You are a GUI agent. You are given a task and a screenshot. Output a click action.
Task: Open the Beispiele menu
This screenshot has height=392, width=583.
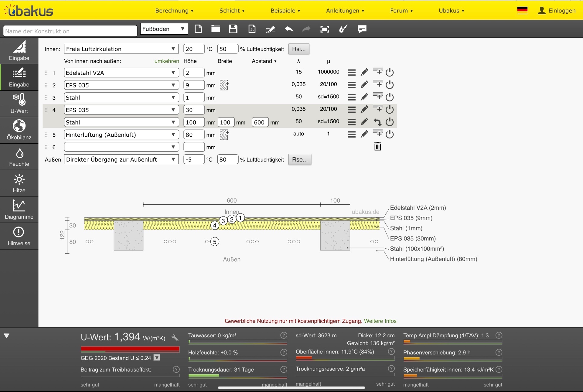pyautogui.click(x=285, y=11)
